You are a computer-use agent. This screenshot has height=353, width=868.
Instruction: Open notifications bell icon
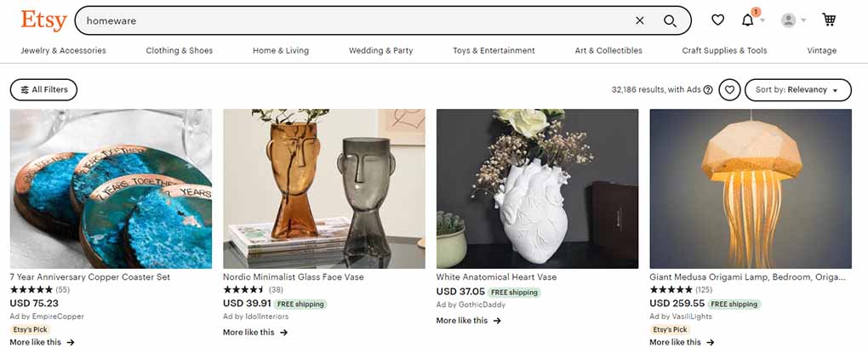(x=747, y=20)
